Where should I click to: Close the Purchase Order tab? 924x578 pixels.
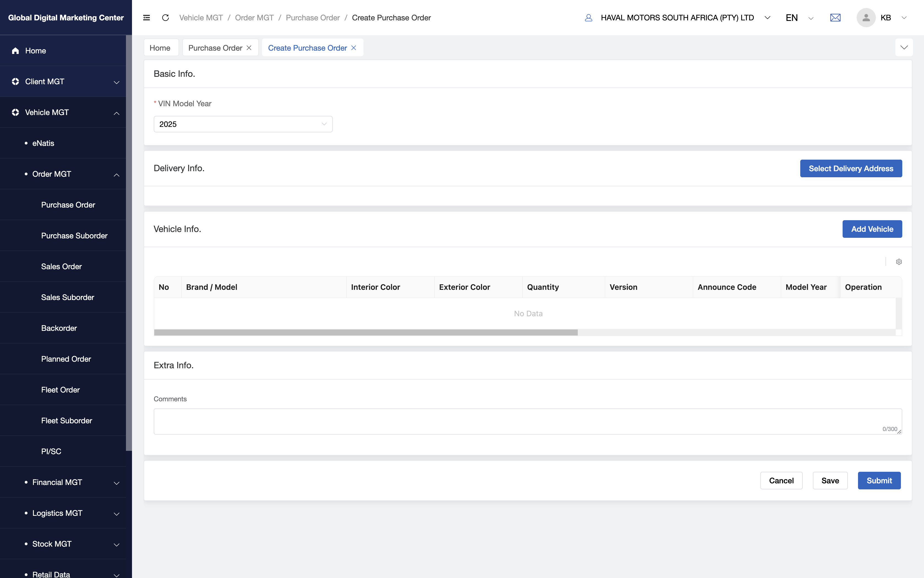[x=249, y=48]
